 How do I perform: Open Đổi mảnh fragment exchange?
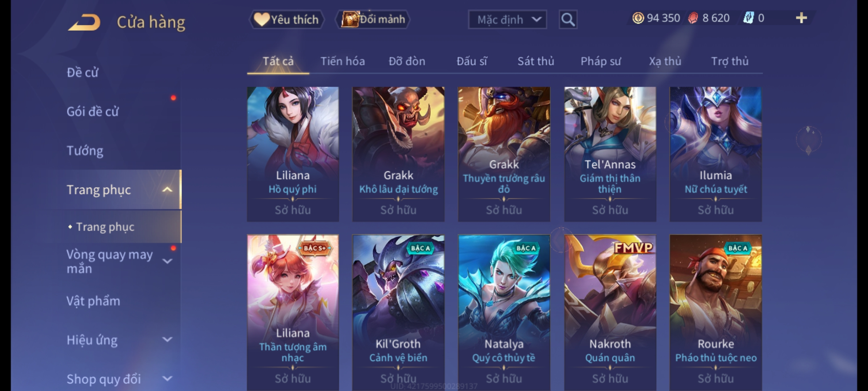coord(373,19)
